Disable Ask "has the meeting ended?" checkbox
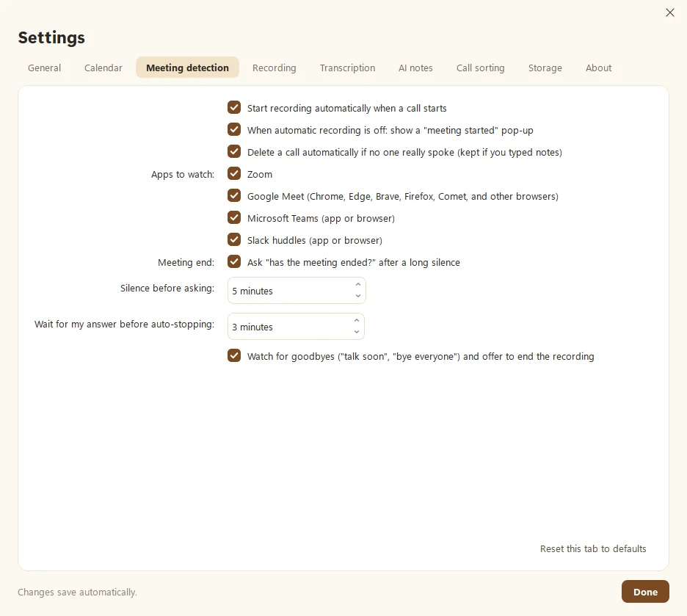Screen dimensions: 687x616 click(x=234, y=261)
